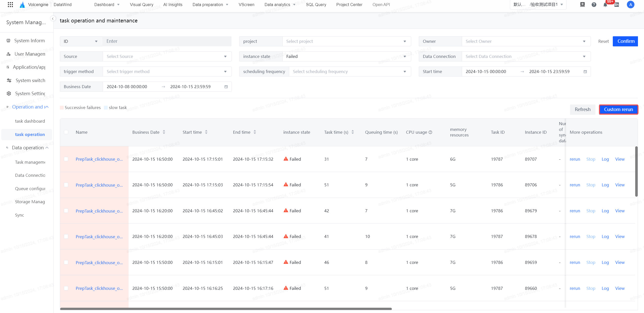Click rerun for instance 89707

pos(575,159)
